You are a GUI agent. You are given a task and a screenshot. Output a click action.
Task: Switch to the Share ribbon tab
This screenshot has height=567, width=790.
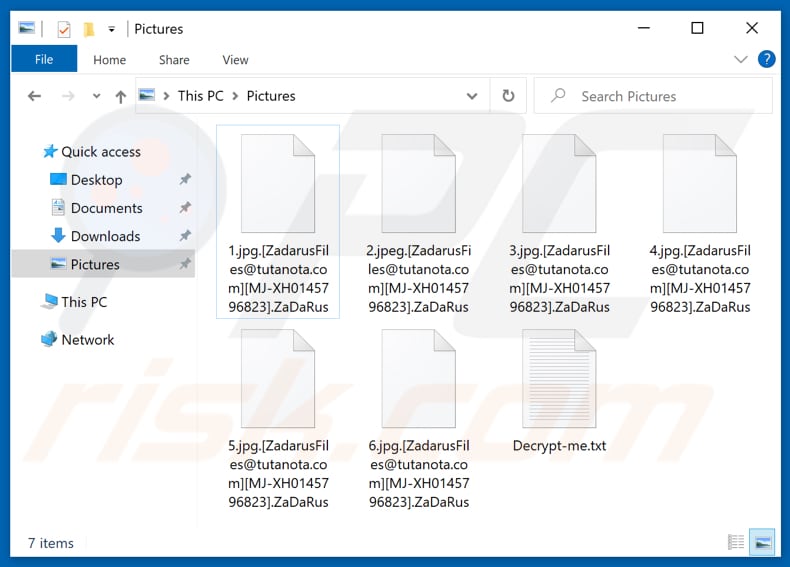[x=174, y=60]
